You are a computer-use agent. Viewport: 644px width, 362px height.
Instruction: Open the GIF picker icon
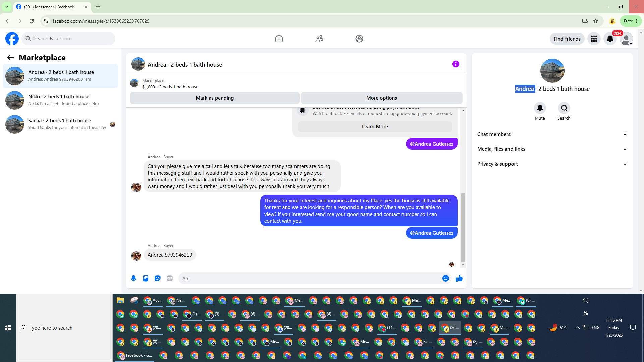170,278
